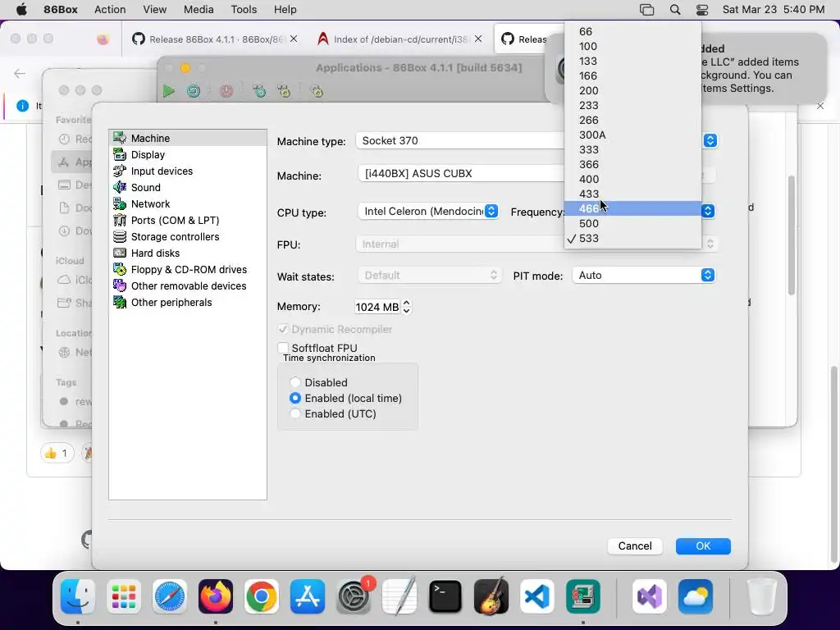
Task: Choose 100 MHz frequency option
Action: pyautogui.click(x=632, y=47)
